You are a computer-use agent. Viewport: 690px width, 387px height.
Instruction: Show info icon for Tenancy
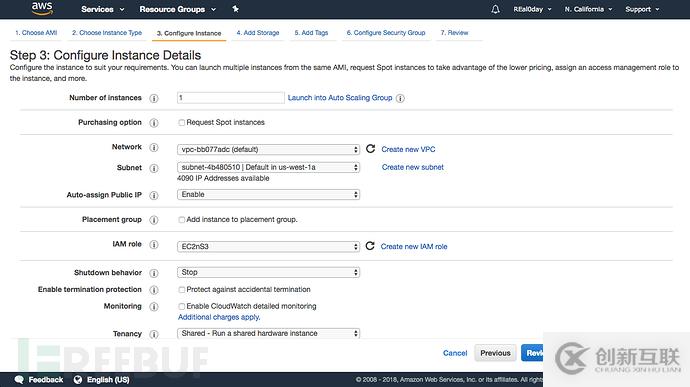tap(154, 334)
